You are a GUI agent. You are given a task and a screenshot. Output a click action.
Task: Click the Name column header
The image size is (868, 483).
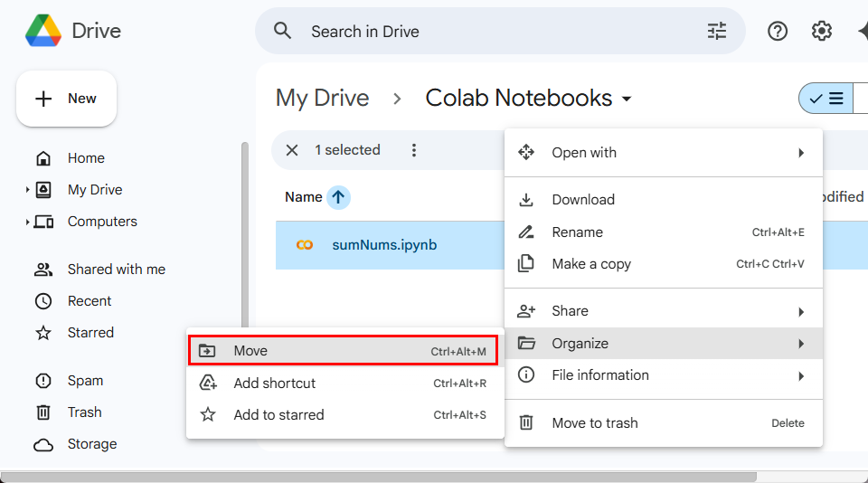click(x=304, y=197)
